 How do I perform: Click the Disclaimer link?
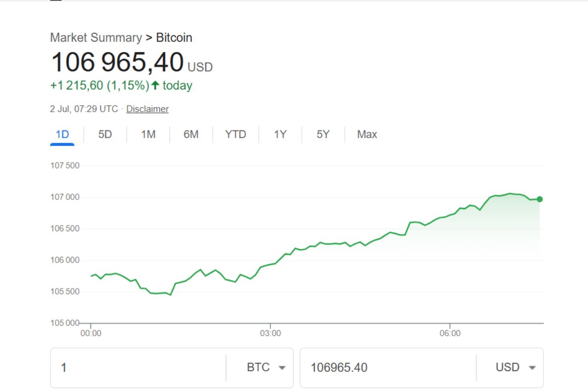coord(147,109)
